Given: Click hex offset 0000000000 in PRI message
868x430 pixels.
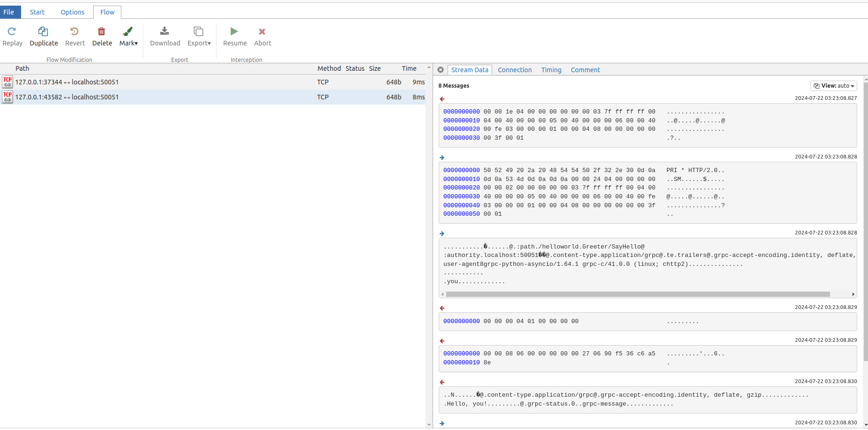Looking at the screenshot, I should tap(462, 170).
